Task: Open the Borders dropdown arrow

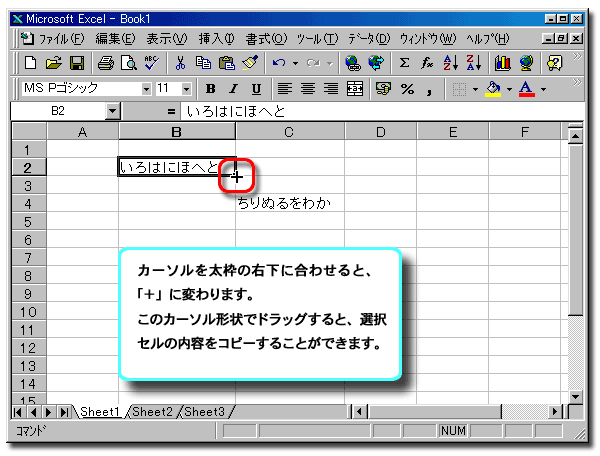Action: point(475,89)
